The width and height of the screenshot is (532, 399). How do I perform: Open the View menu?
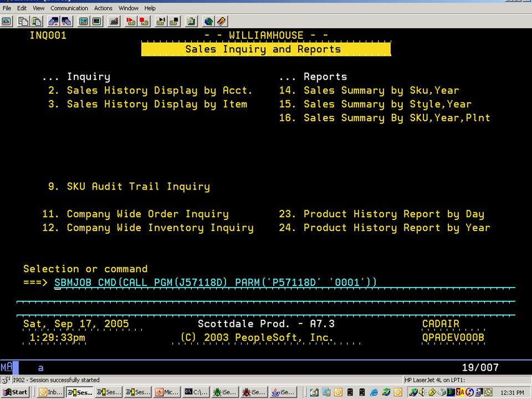tap(38, 8)
